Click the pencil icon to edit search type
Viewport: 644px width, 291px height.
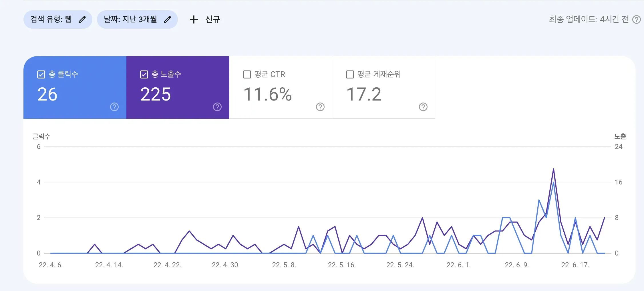pos(83,19)
